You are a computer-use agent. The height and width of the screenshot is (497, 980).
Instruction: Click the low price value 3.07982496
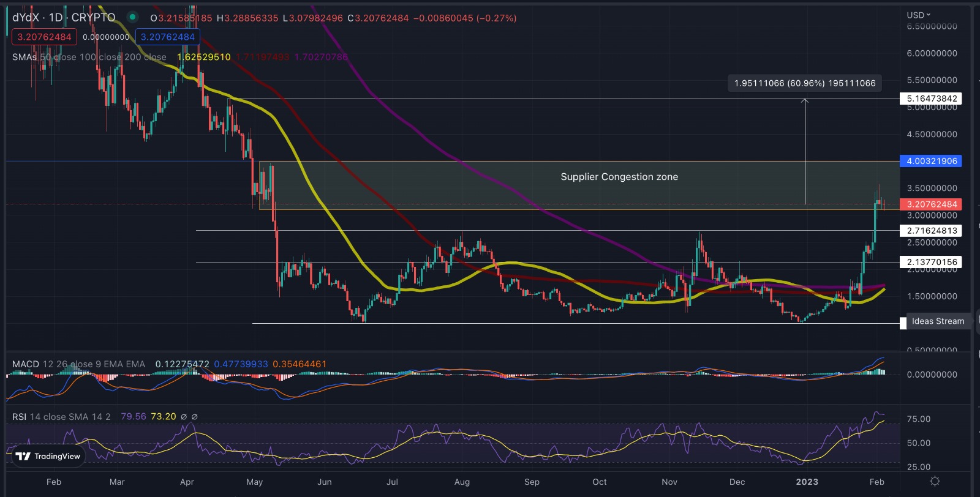pyautogui.click(x=316, y=18)
